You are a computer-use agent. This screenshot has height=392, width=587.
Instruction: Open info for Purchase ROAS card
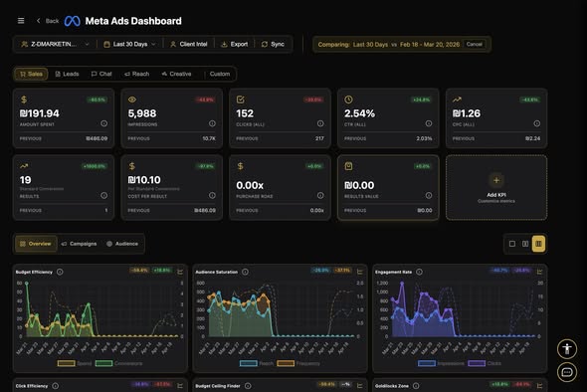click(320, 195)
